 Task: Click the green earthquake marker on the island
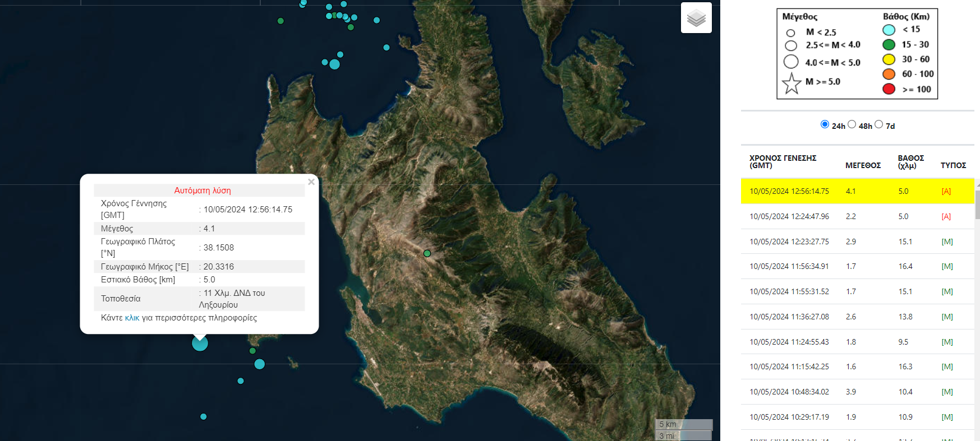427,253
